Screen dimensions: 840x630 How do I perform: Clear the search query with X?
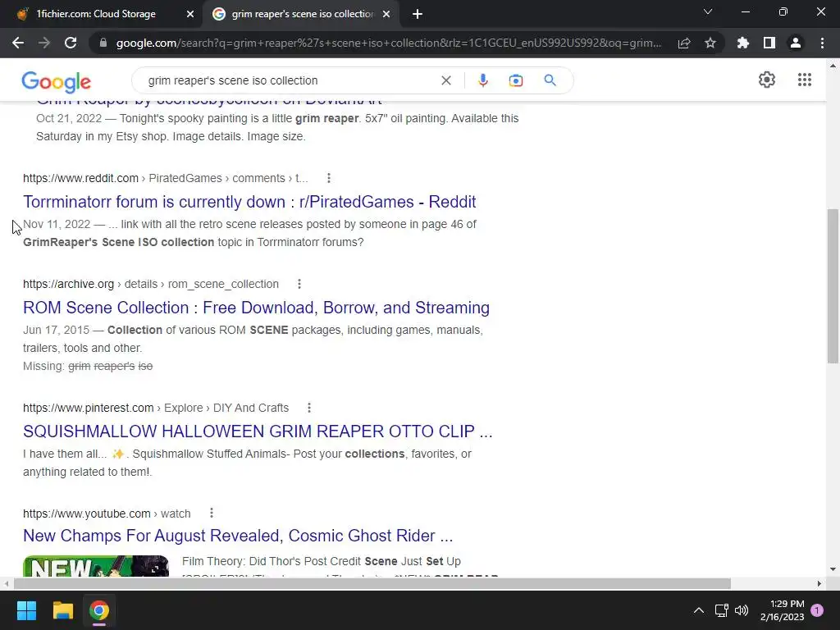click(445, 80)
